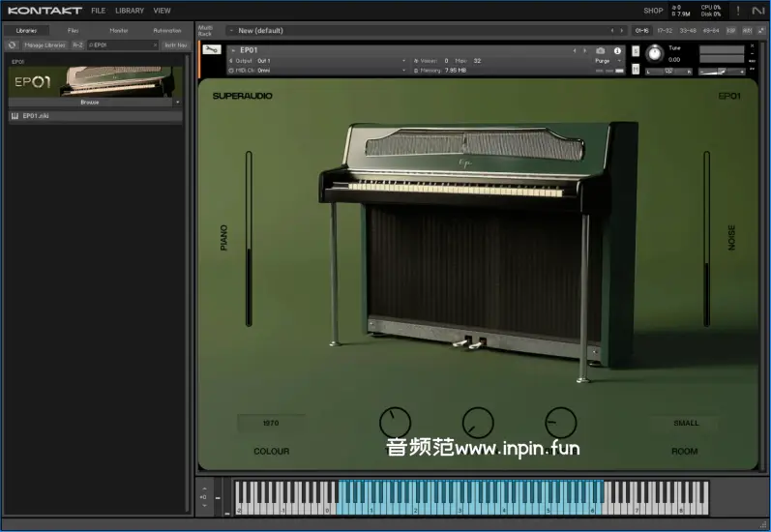Open the instrument info icon
Viewport: 771px width, 532px height.
tap(617, 50)
